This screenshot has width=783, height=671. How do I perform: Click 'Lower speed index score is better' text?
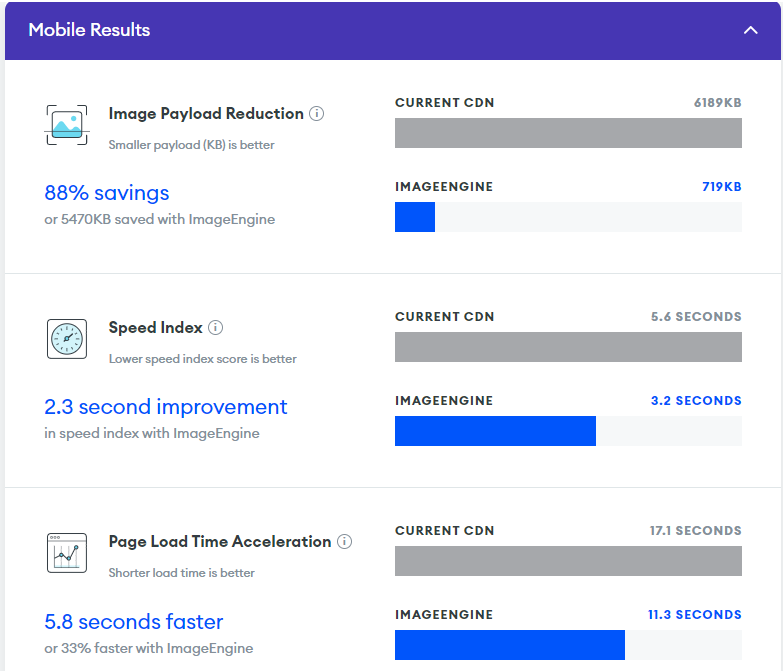pyautogui.click(x=203, y=359)
